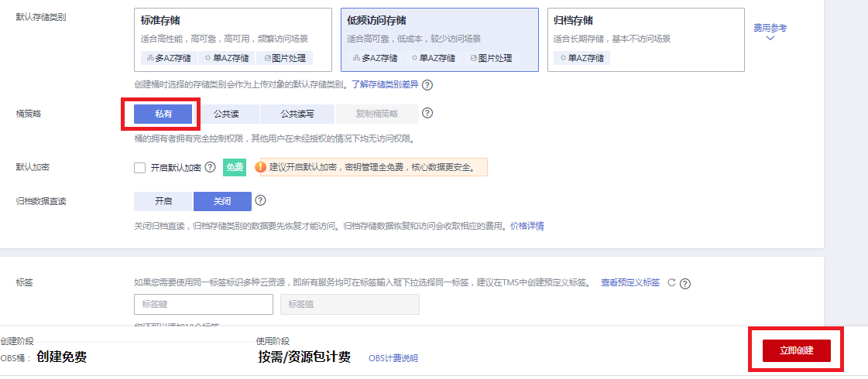
Task: Click the 默认加密 label
Action: click(33, 167)
